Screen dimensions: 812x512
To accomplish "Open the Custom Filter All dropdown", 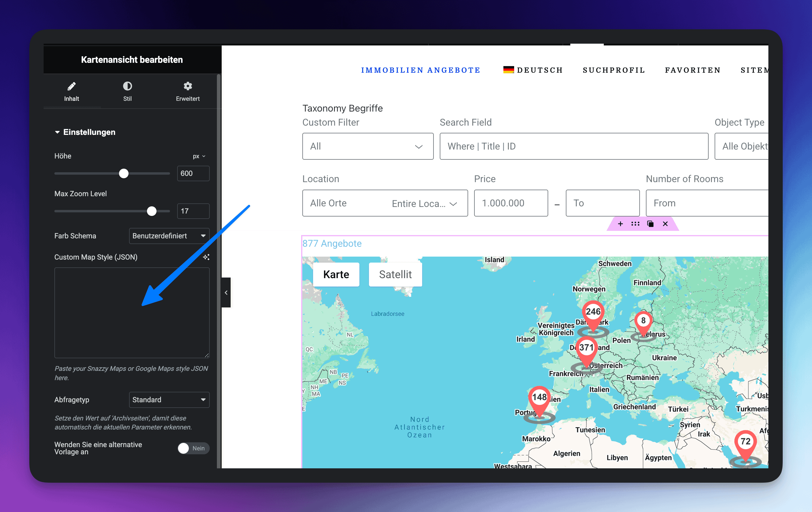I will click(x=367, y=146).
